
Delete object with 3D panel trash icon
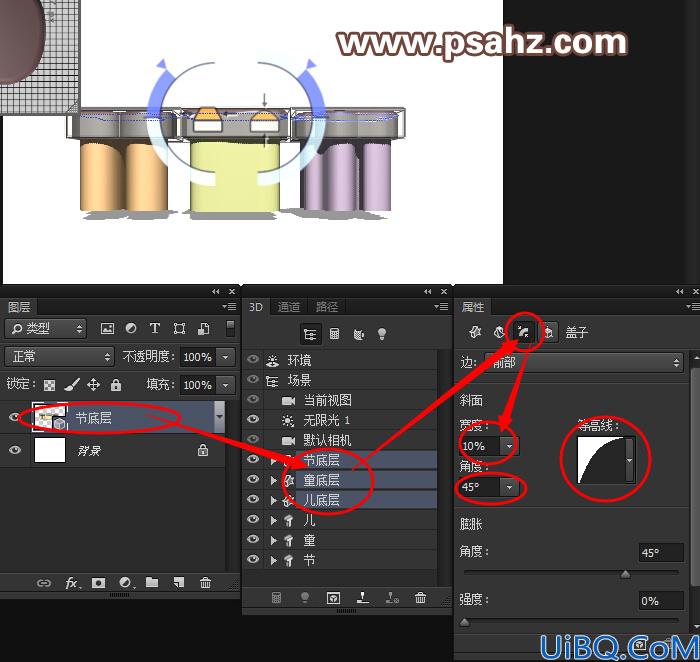[x=420, y=597]
